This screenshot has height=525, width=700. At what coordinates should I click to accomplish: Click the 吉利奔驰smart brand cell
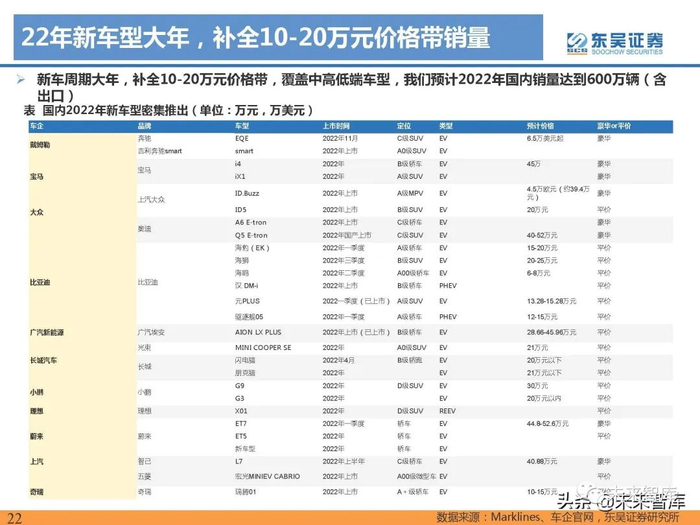pos(160,151)
